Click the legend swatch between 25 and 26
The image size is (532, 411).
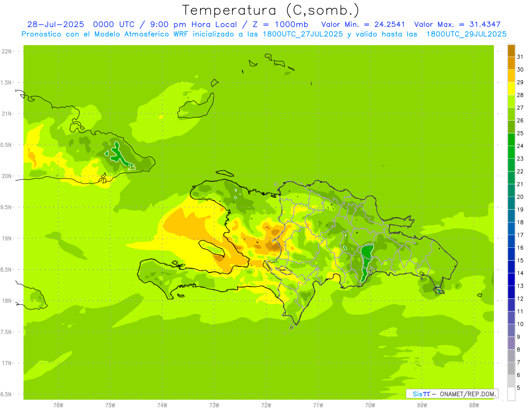[511, 127]
